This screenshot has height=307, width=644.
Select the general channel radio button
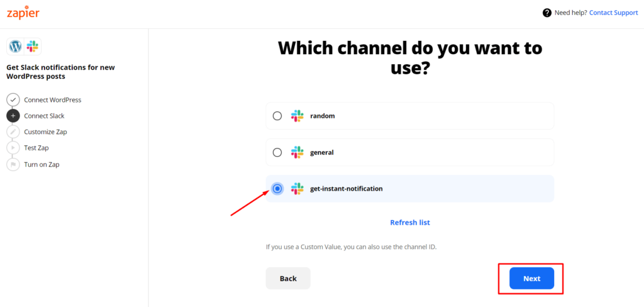coord(277,152)
